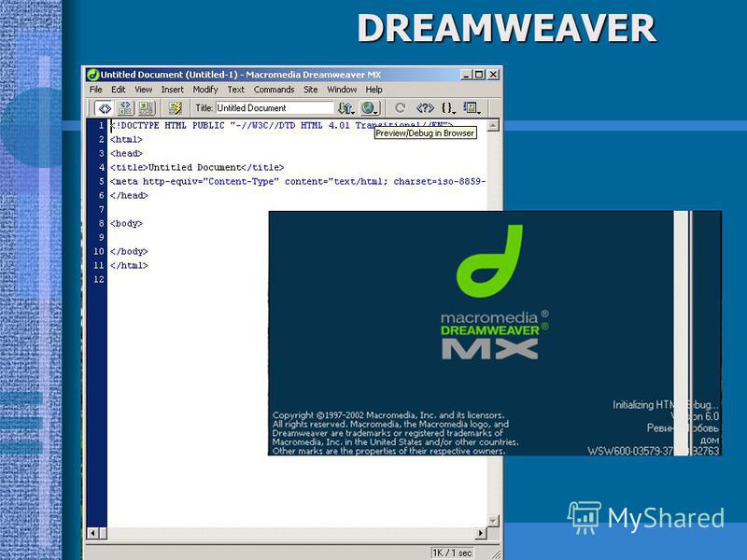
Task: Click the Title field with Untitled Document
Action: click(275, 108)
